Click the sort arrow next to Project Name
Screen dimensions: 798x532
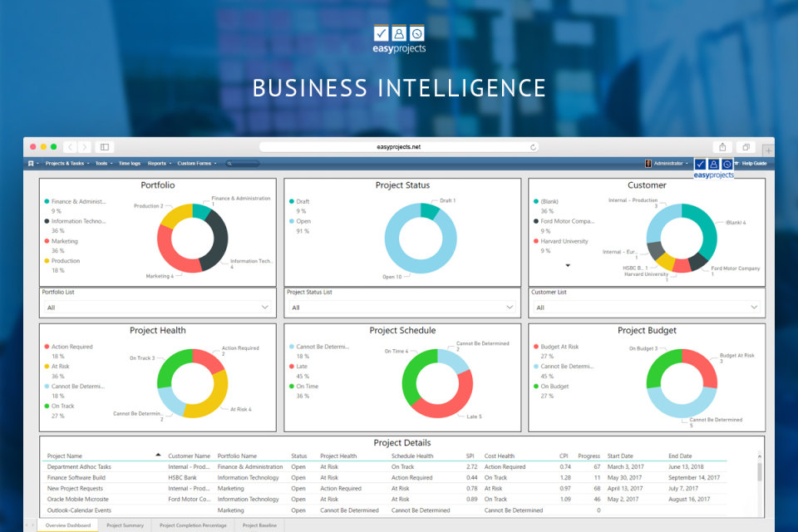(158, 455)
